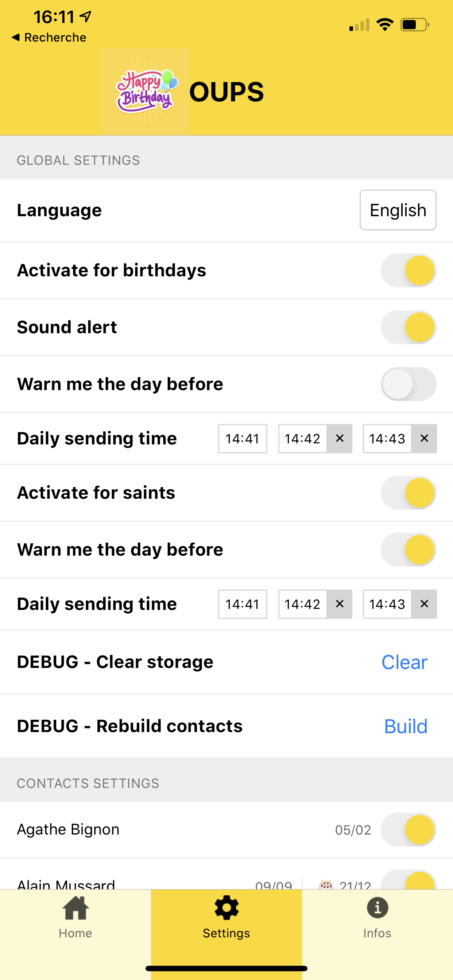
Task: Go back to Recherche via arrow
Action: point(16,37)
